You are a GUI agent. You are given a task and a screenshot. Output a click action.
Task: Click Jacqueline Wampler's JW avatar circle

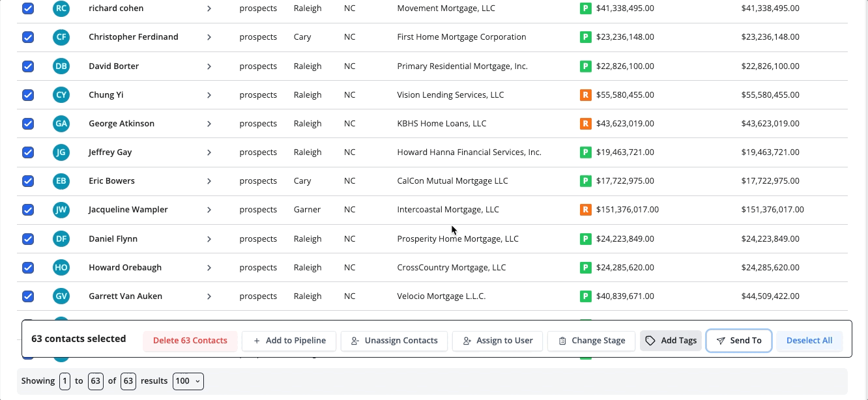point(61,209)
